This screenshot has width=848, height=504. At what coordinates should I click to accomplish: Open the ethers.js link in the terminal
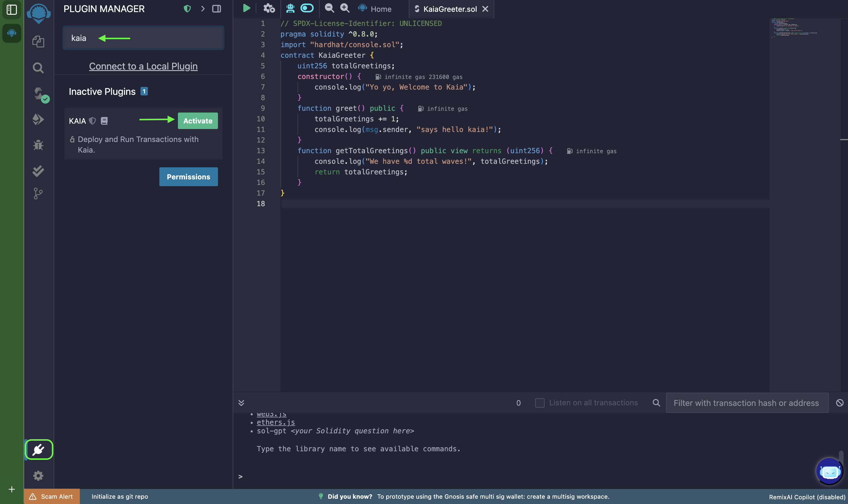click(276, 422)
